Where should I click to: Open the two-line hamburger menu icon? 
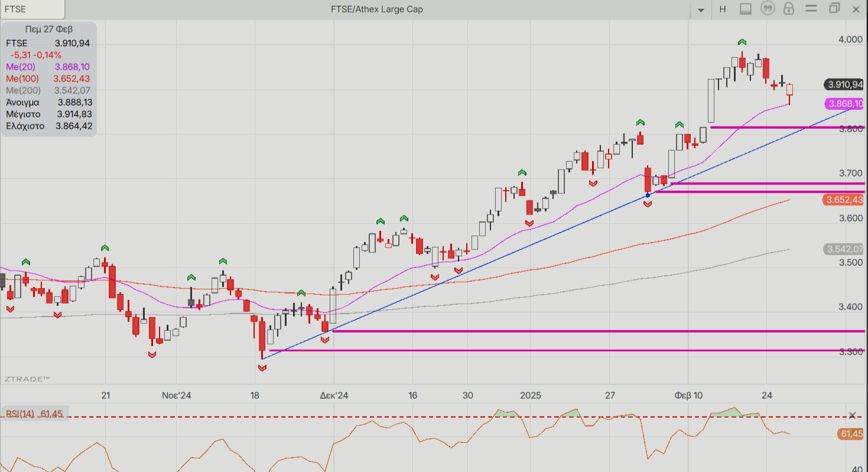(811, 9)
